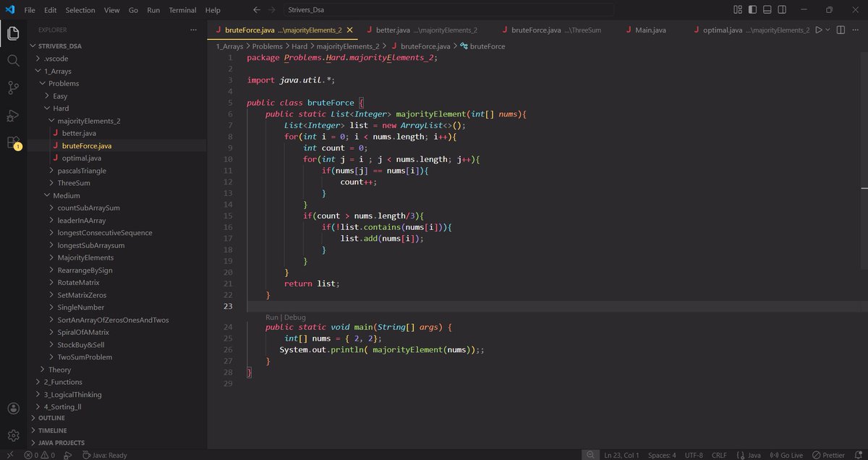Change the UTF-8 encoding in status bar
The image size is (868, 460).
tap(694, 455)
